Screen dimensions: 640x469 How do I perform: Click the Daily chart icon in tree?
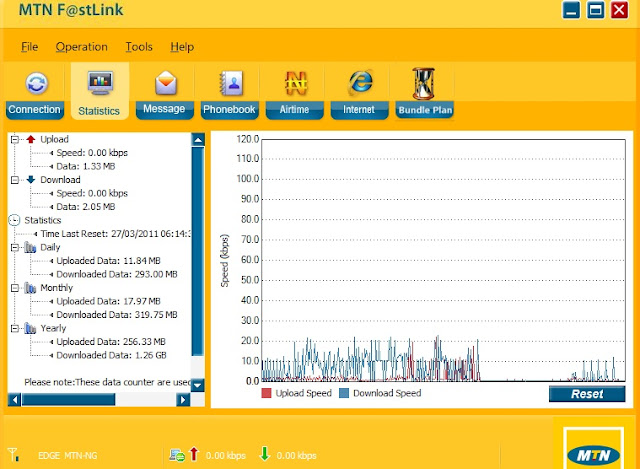tap(30, 247)
